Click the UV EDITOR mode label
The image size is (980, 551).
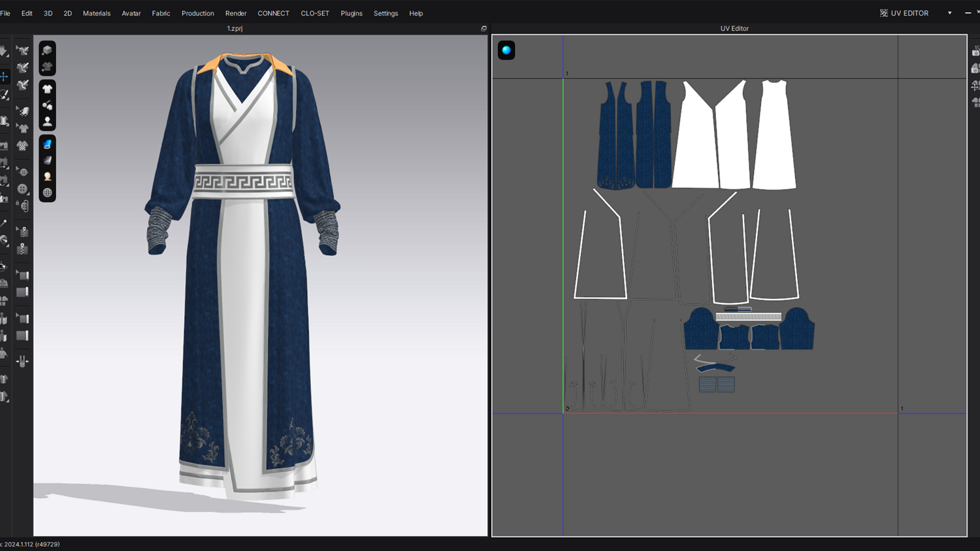coord(909,13)
